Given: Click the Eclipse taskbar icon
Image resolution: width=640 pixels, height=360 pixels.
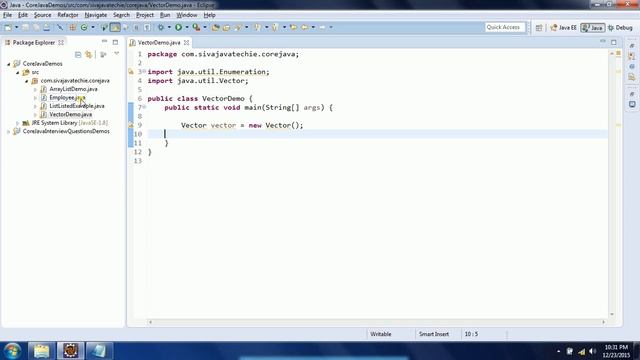Looking at the screenshot, I should click(70, 351).
